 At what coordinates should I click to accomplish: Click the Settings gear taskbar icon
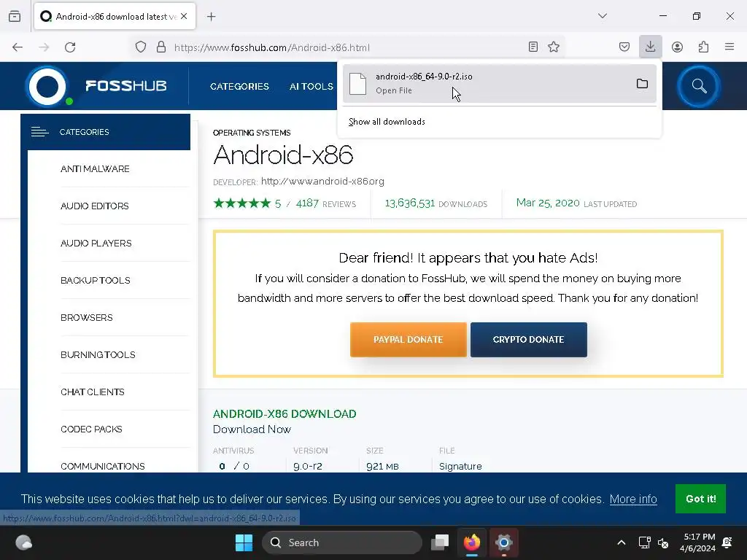click(x=503, y=542)
